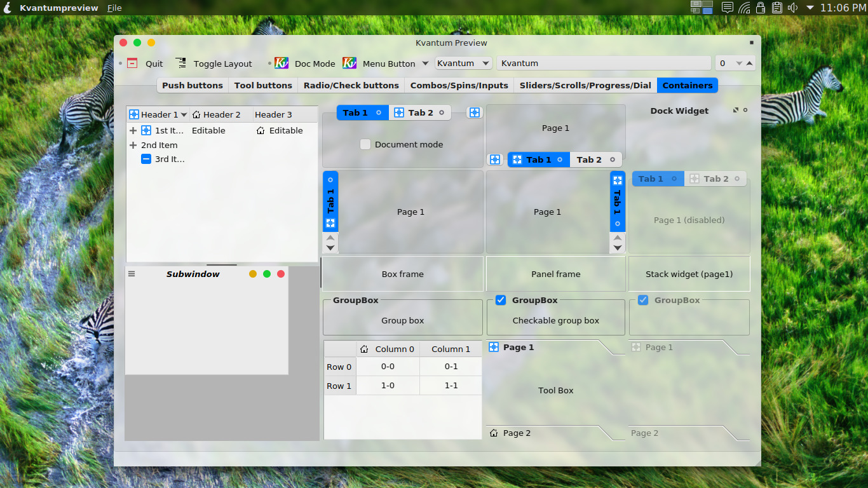Image resolution: width=868 pixels, height=488 pixels.
Task: Open the Menu Button dropdown arrow
Action: pos(425,64)
